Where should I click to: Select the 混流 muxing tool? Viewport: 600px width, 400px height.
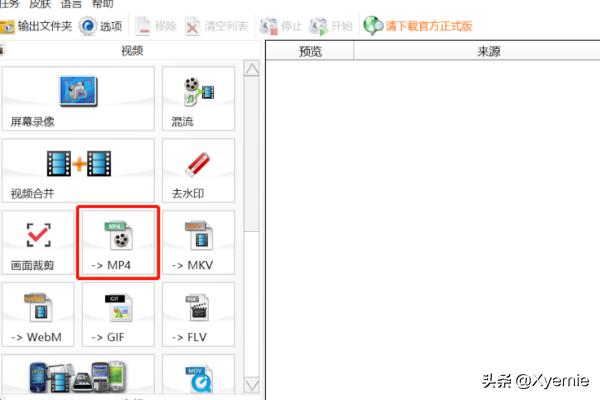coord(197,100)
